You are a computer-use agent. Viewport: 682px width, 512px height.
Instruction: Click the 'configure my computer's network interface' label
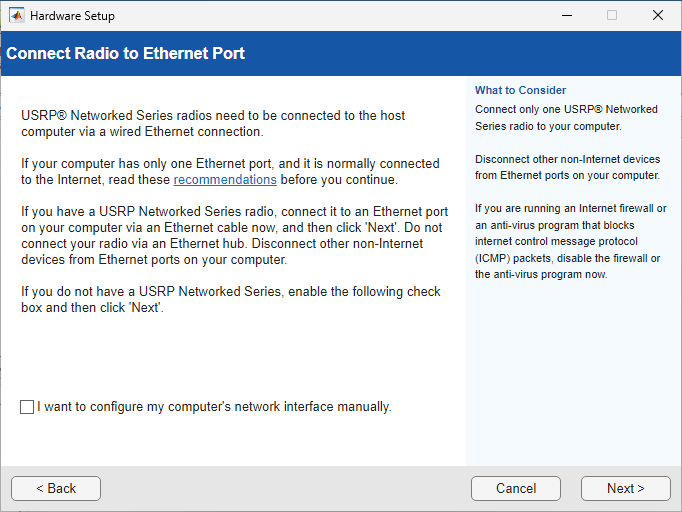click(214, 407)
